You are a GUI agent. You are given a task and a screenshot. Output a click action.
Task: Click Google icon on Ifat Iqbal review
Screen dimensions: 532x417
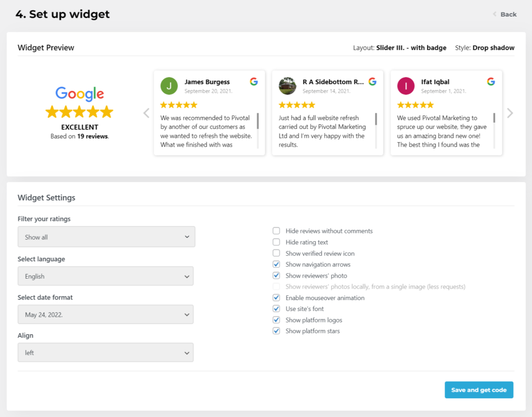tap(491, 82)
